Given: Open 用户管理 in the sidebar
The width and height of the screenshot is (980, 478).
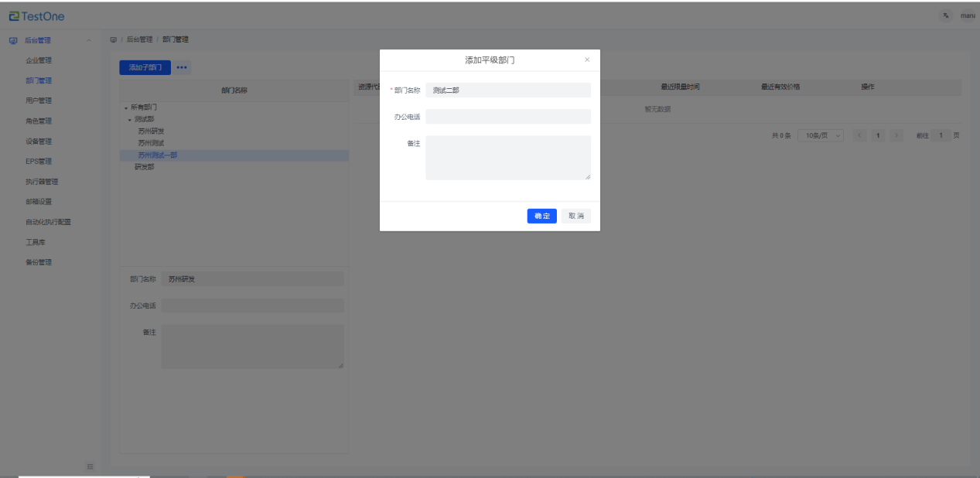Looking at the screenshot, I should [39, 101].
